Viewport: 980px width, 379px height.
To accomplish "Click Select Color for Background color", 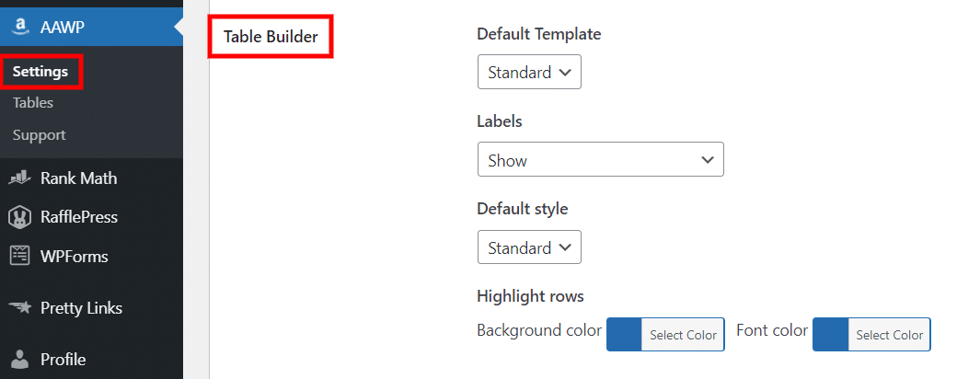I will click(x=683, y=335).
